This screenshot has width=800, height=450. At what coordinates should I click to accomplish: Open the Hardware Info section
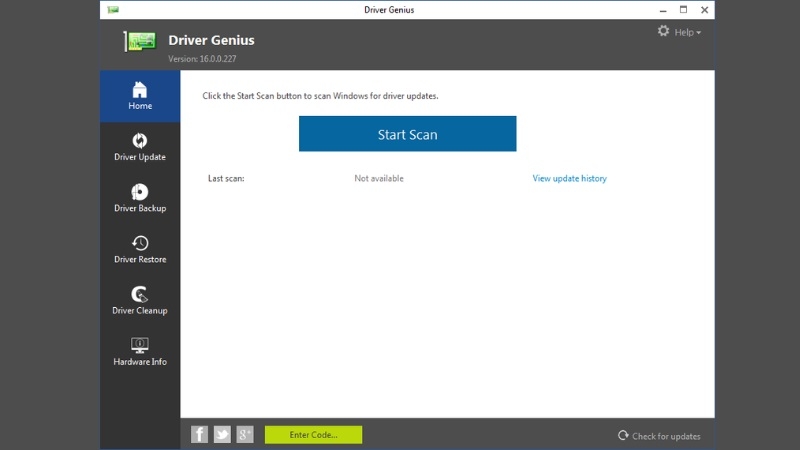coord(140,351)
